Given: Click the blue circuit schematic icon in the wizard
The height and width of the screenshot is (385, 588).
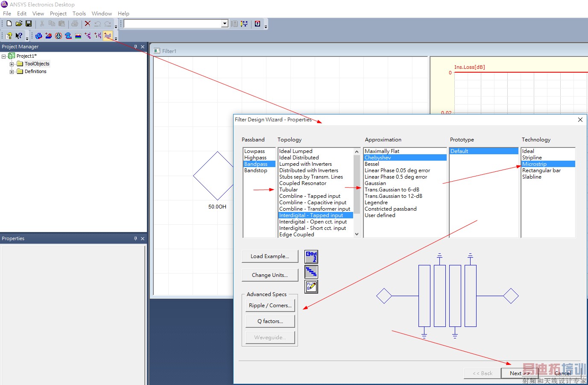Looking at the screenshot, I should pyautogui.click(x=311, y=256).
